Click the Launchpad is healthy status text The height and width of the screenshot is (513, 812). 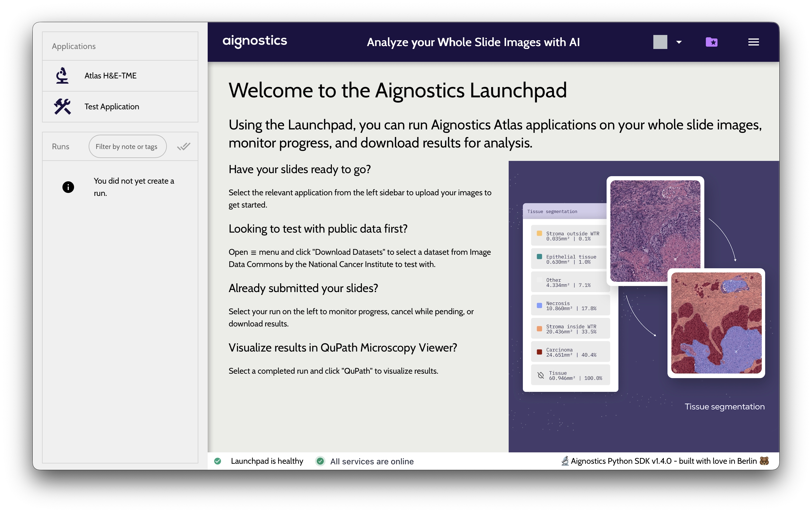267,461
